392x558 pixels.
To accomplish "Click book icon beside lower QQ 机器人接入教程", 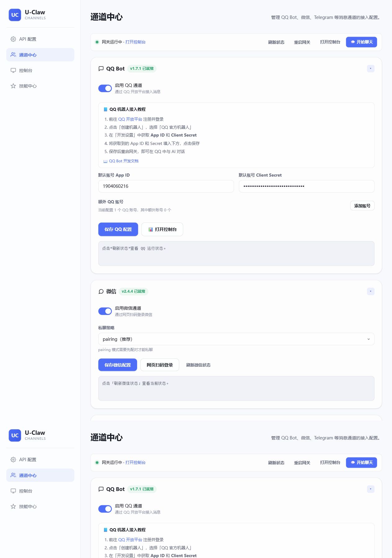I will [x=105, y=530].
